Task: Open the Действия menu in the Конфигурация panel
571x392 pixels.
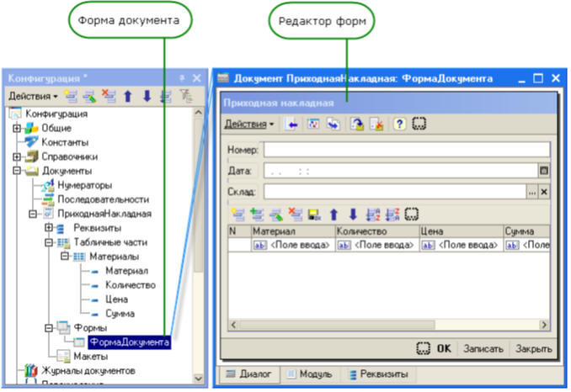Action: tap(33, 97)
